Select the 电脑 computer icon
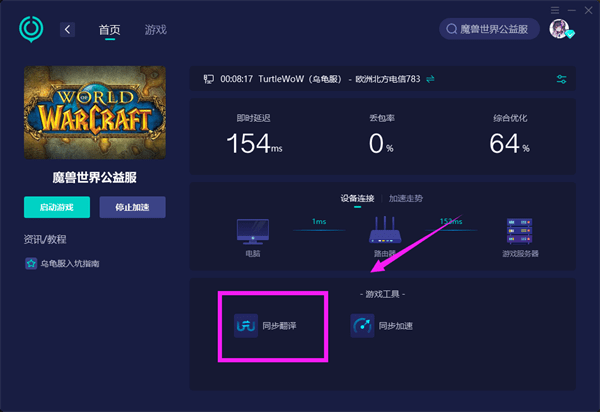Image resolution: width=600 pixels, height=412 pixels. pyautogui.click(x=253, y=231)
